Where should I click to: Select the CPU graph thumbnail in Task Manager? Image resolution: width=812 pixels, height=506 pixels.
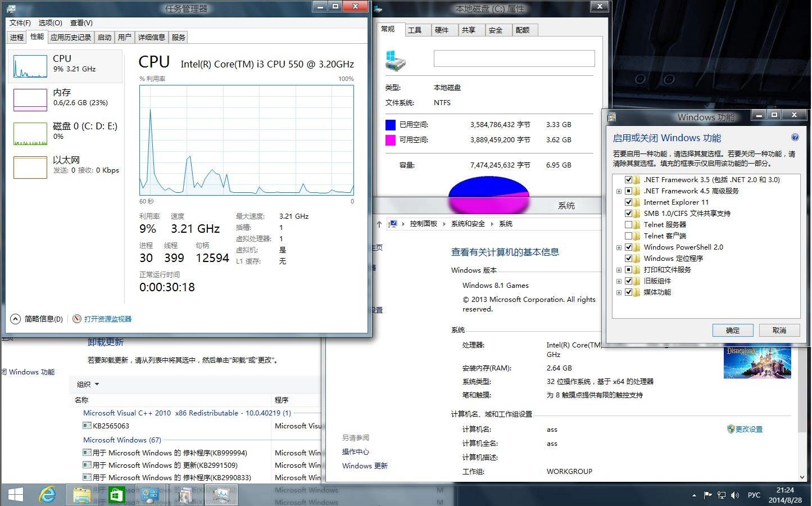(x=30, y=66)
